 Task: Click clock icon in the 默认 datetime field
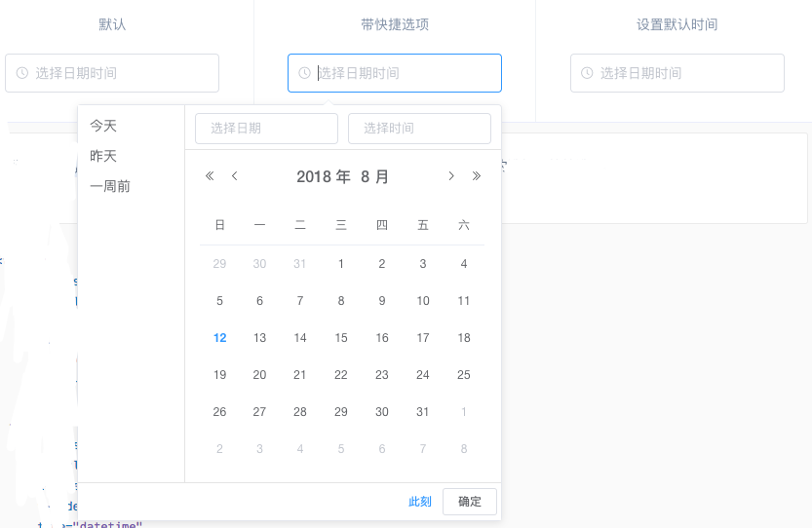(22, 73)
